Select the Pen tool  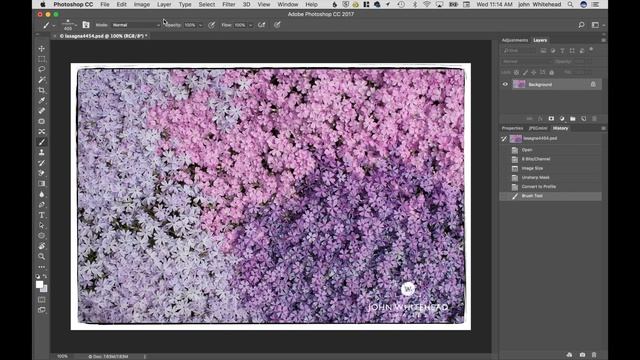(42, 204)
